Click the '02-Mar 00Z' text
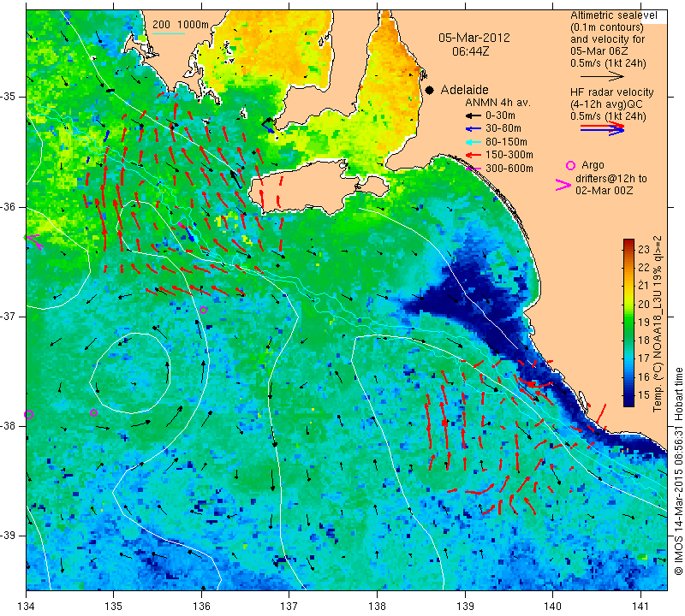The image size is (685, 616). pos(604,191)
